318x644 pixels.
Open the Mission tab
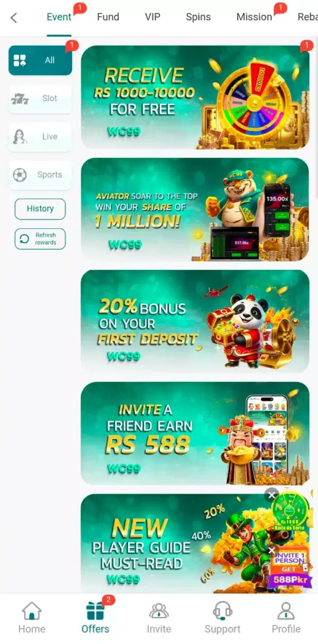(254, 17)
